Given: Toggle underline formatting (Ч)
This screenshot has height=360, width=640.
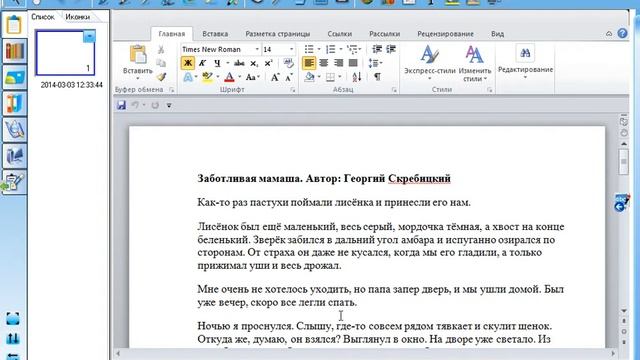Looking at the screenshot, I should tap(217, 63).
